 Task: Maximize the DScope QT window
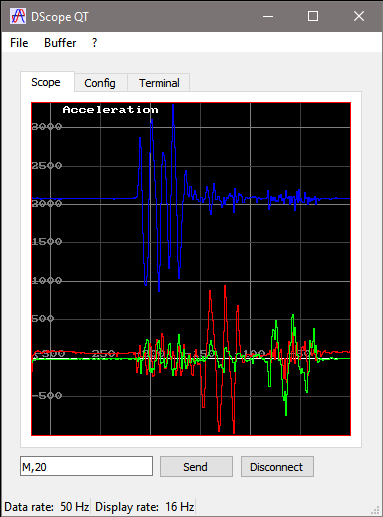pyautogui.click(x=313, y=16)
